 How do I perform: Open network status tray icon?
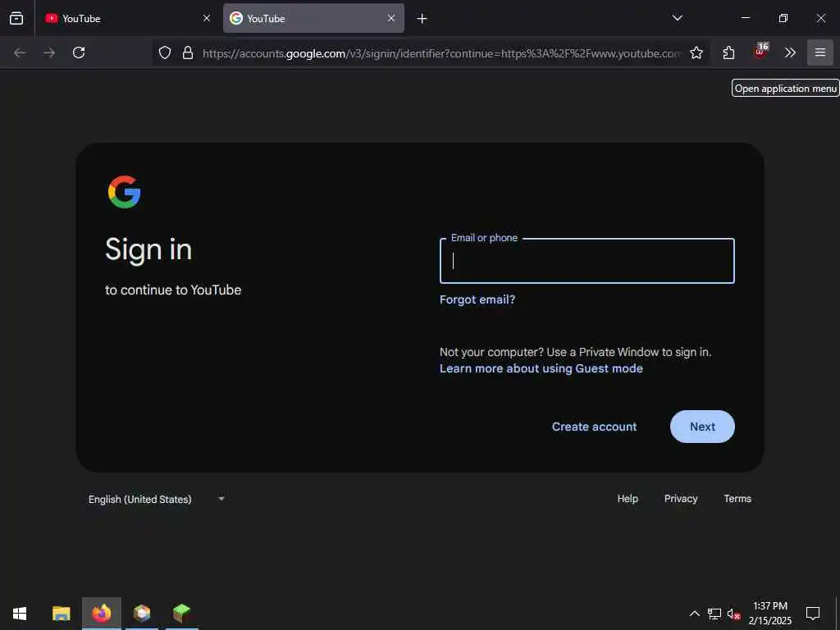point(714,614)
